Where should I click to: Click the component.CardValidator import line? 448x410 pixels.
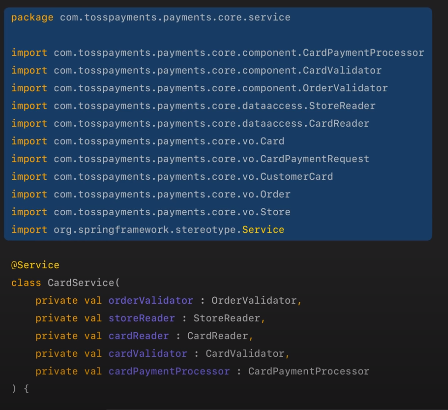tap(196, 71)
